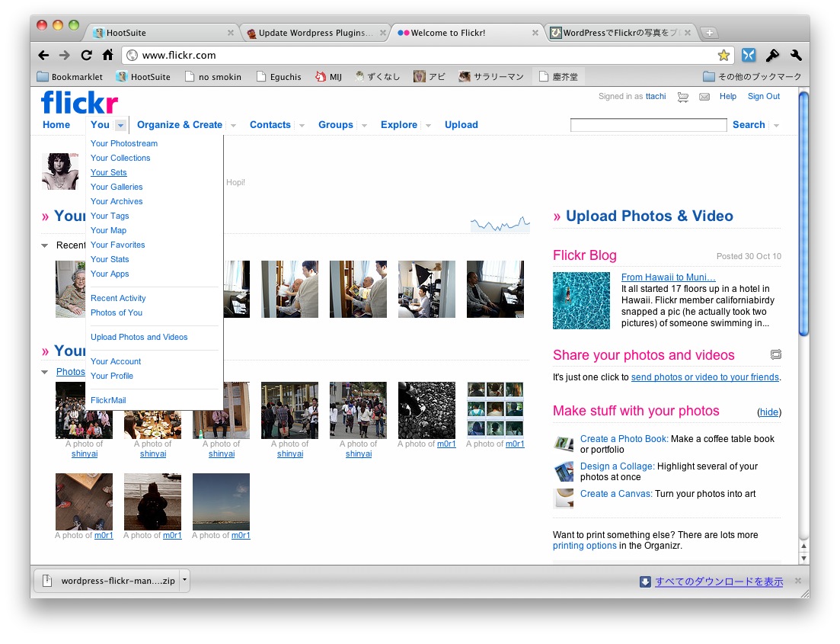Click the Sign Out link
This screenshot has height=644, width=840.
pyautogui.click(x=763, y=97)
